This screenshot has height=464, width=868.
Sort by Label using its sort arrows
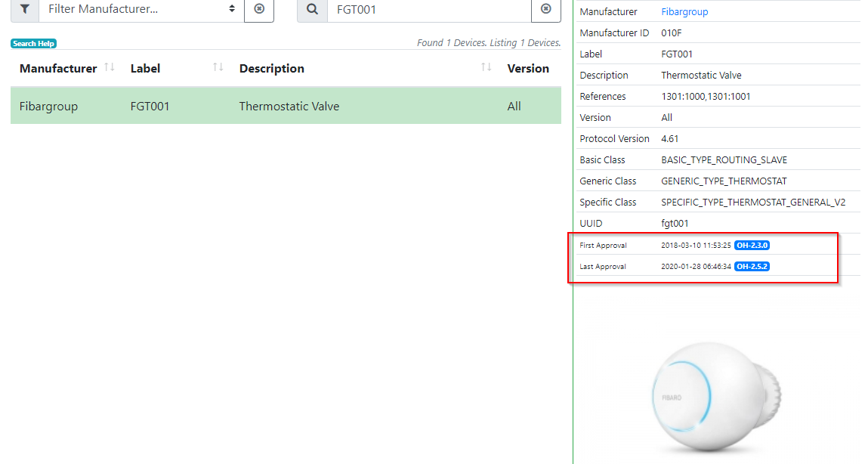[218, 67]
